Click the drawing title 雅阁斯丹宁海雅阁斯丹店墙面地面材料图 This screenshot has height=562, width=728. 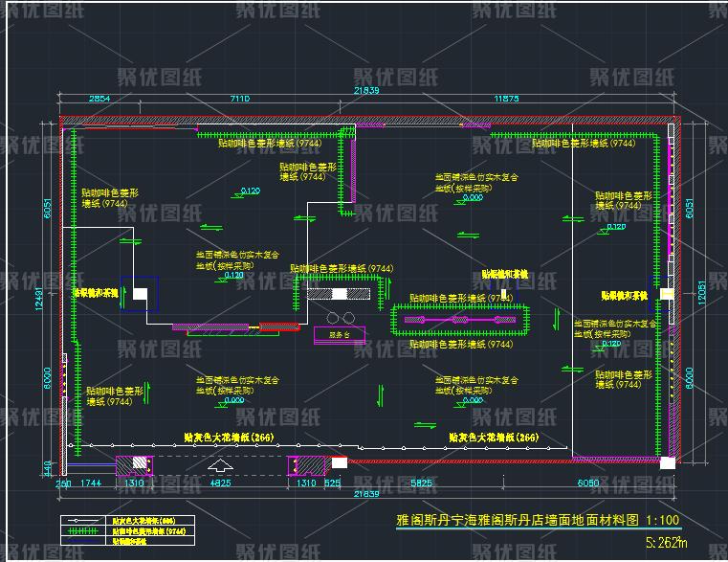coord(518,520)
